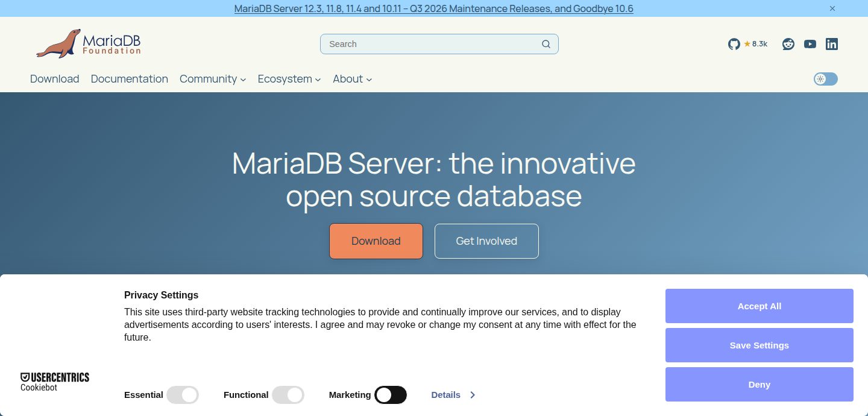The width and height of the screenshot is (868, 416).
Task: Enable the Marketing cookies switch
Action: click(391, 395)
